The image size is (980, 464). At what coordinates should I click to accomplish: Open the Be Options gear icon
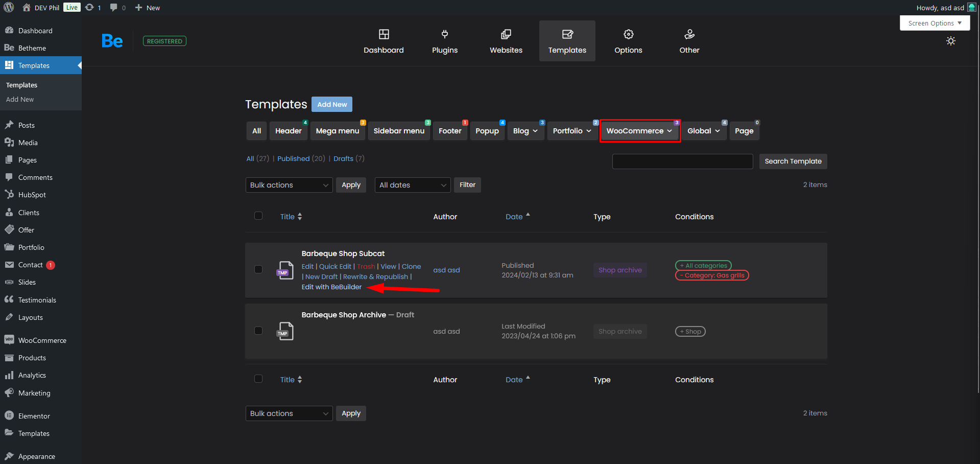[629, 34]
